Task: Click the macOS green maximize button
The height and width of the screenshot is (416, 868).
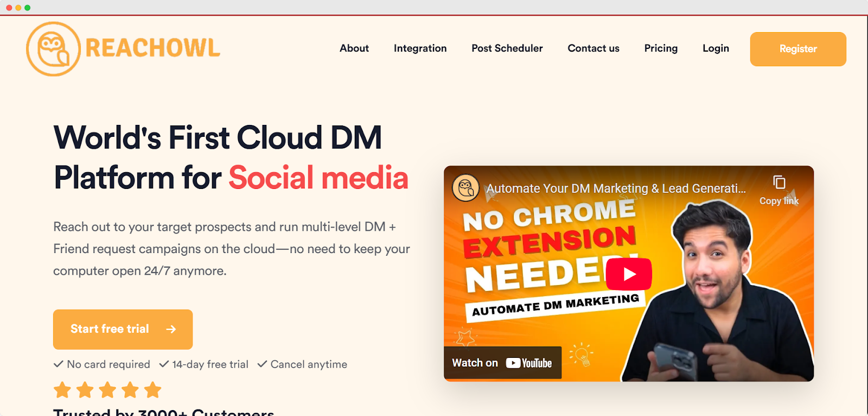Action: coord(28,8)
